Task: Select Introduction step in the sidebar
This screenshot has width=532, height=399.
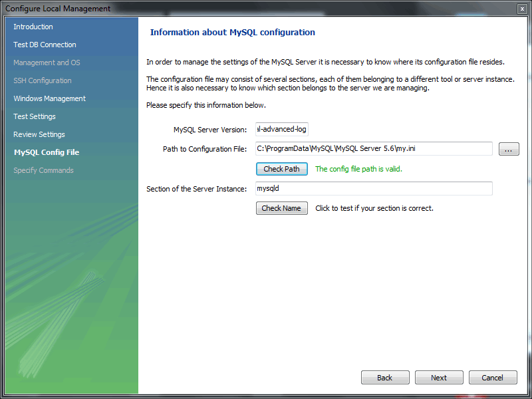Action: tap(33, 27)
